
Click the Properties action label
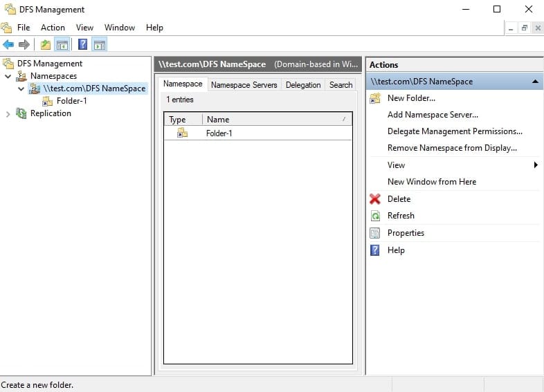[x=406, y=233]
